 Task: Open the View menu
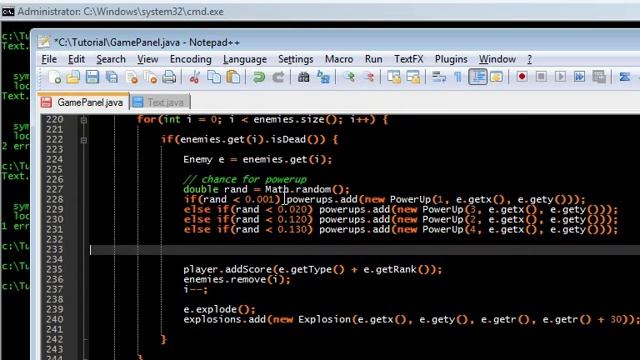click(147, 59)
